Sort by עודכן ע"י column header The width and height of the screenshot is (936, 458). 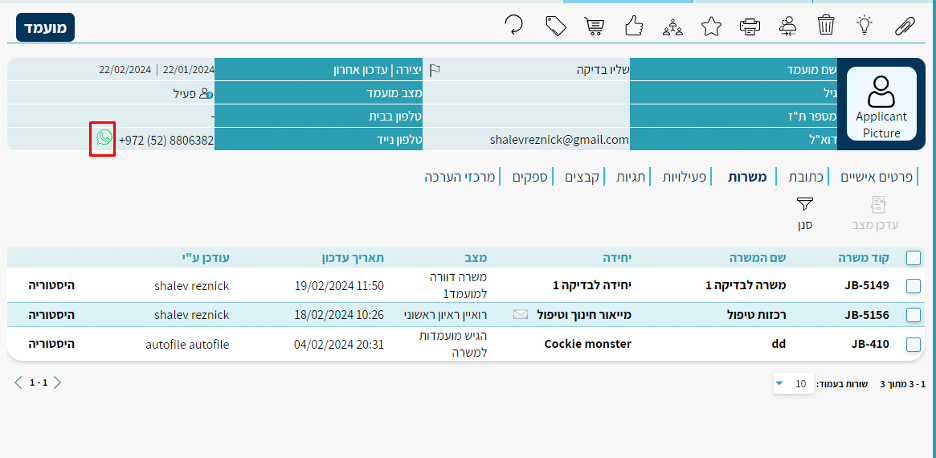(x=205, y=258)
